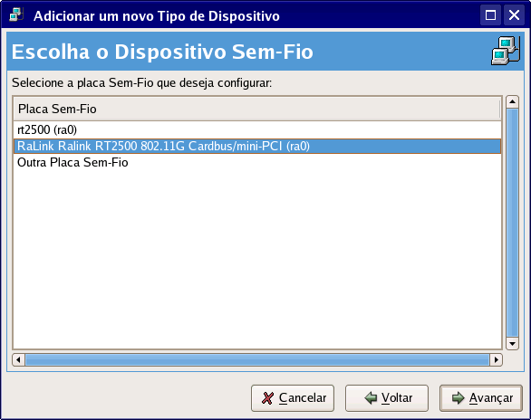This screenshot has height=420, width=531.
Task: Proceed with the Avançar button
Action: 481,398
